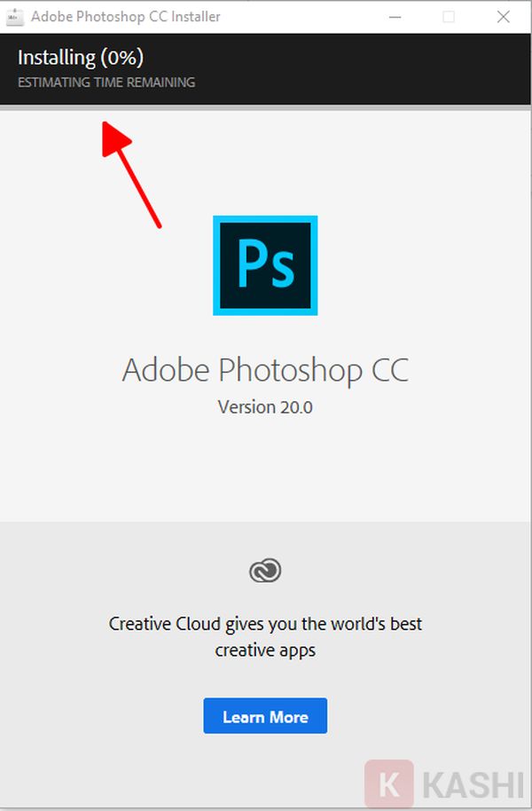This screenshot has height=811, width=532.
Task: Click the Version 20.0 text
Action: point(265,408)
